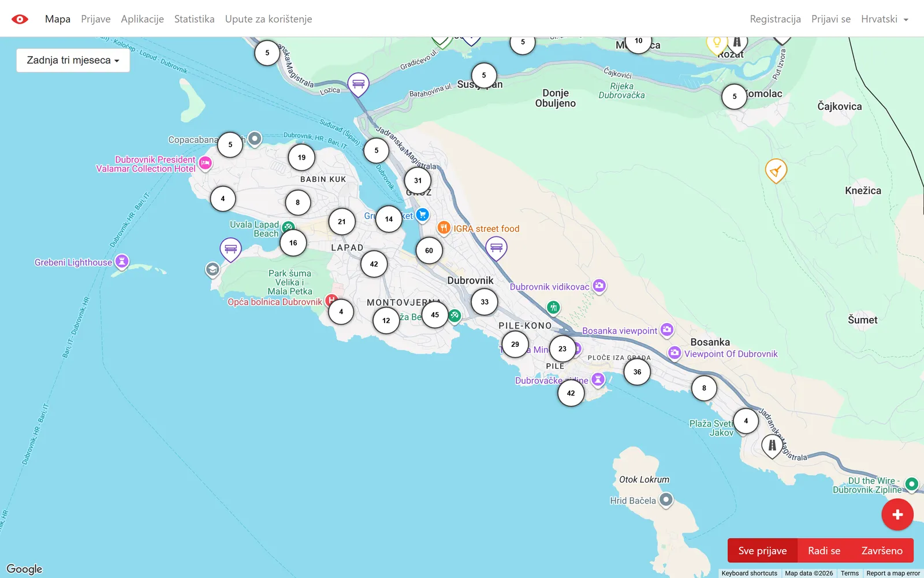924x578 pixels.
Task: Open the map Terms link
Action: pyautogui.click(x=850, y=573)
